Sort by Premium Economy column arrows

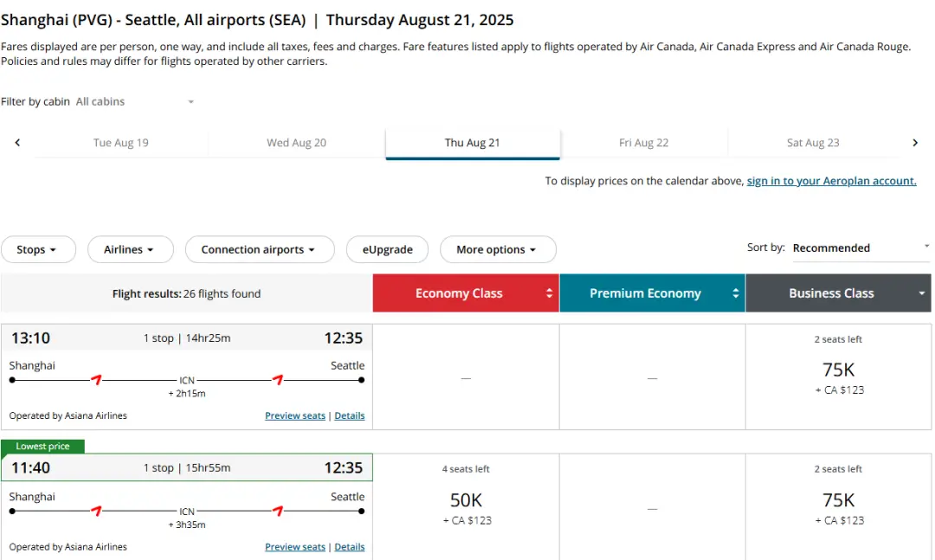(736, 293)
